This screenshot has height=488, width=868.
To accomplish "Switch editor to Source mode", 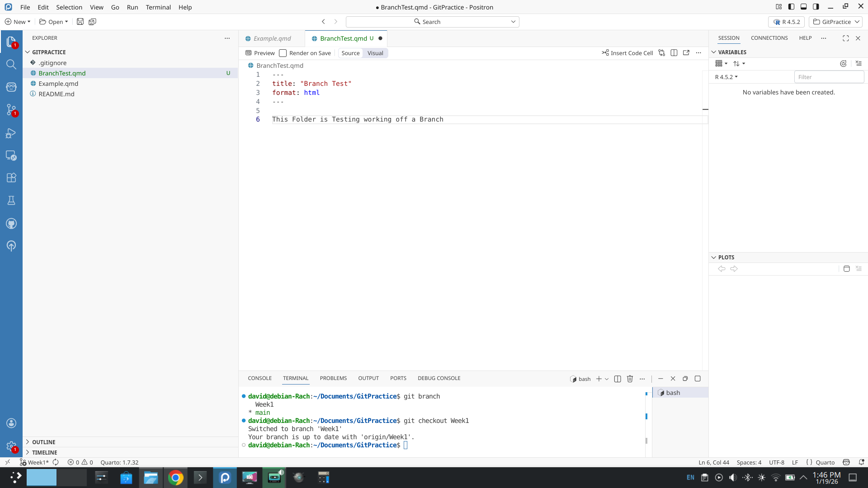I will click(x=350, y=53).
